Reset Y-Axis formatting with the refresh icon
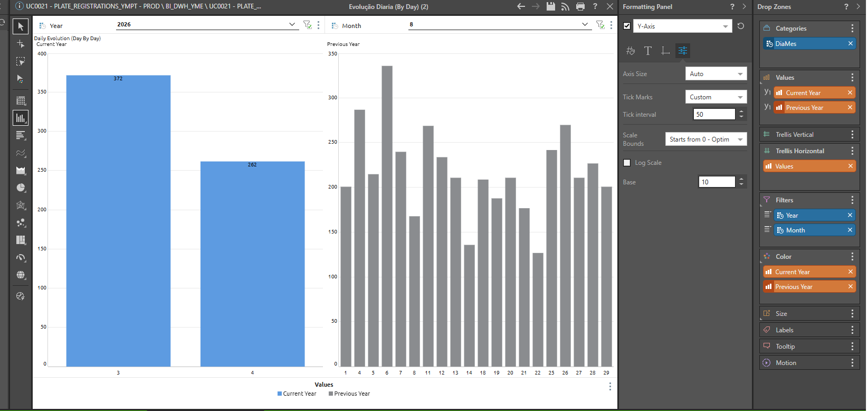This screenshot has height=411, width=868. coord(741,26)
